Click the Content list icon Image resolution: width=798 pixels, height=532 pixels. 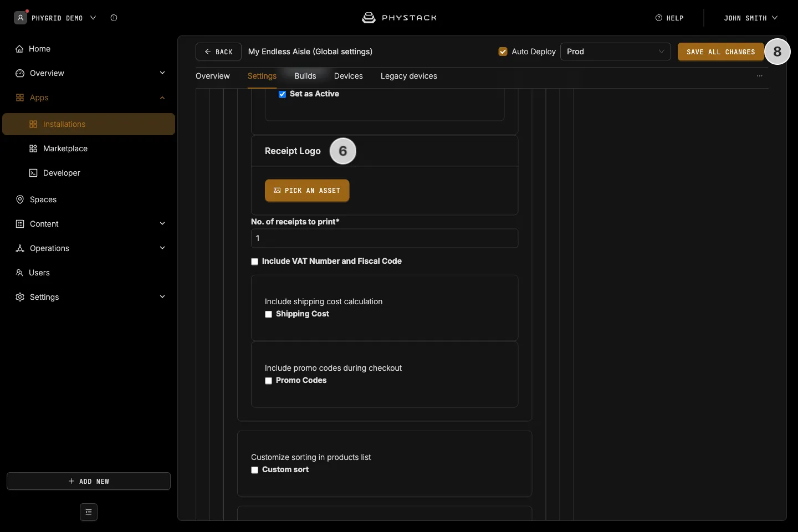point(20,224)
